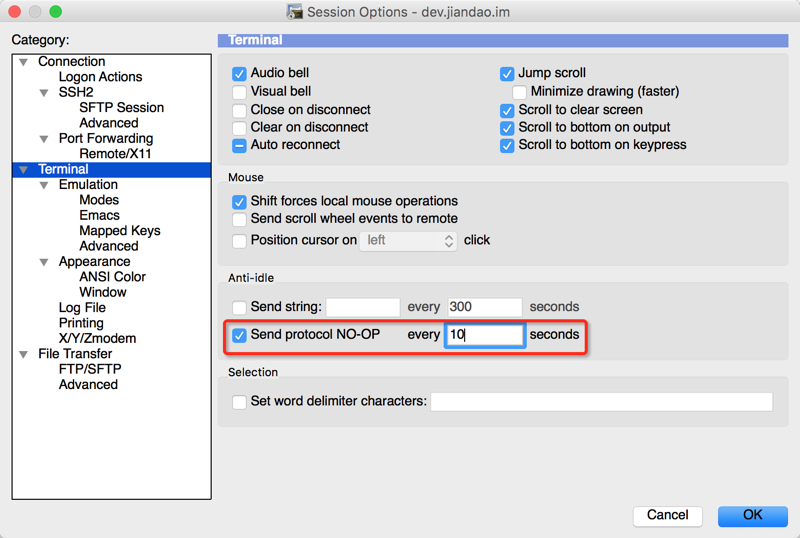Toggle the Auto reconnect checkbox
This screenshot has height=538, width=800.
click(x=239, y=145)
